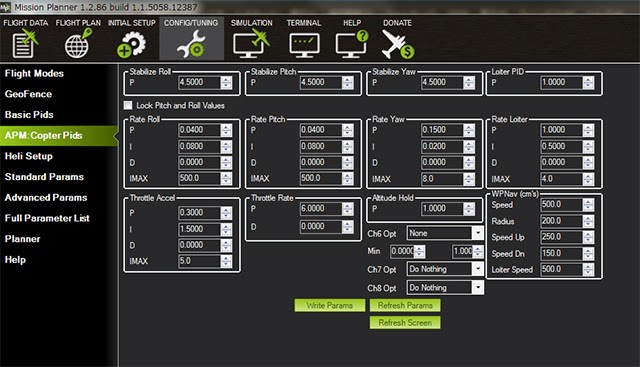Click Stabilize Roll P value field
This screenshot has height=367, width=640.
[x=199, y=82]
